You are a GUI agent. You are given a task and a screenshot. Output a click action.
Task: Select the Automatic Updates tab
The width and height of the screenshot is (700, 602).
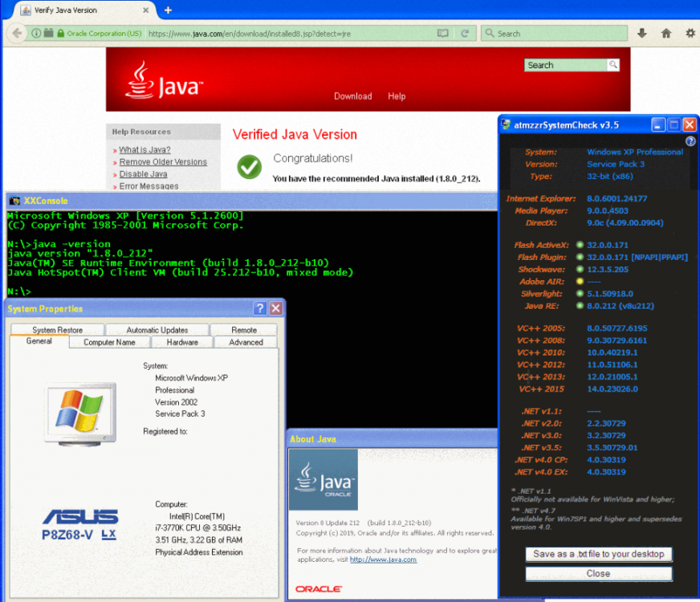pyautogui.click(x=157, y=330)
